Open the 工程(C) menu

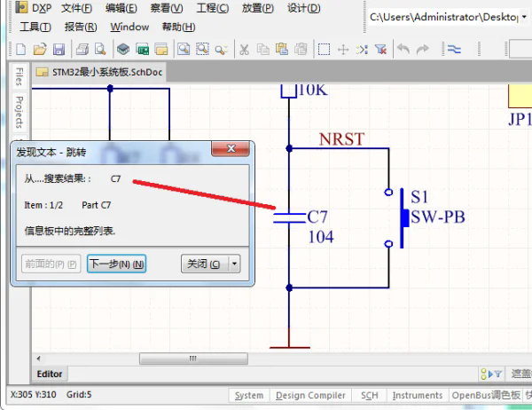click(213, 8)
